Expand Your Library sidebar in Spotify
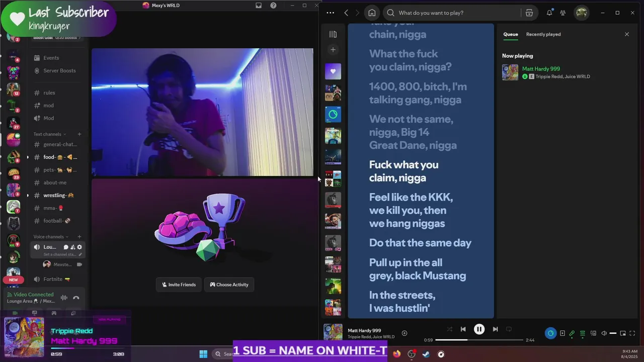Viewport: 644px width, 362px height. coord(333,34)
